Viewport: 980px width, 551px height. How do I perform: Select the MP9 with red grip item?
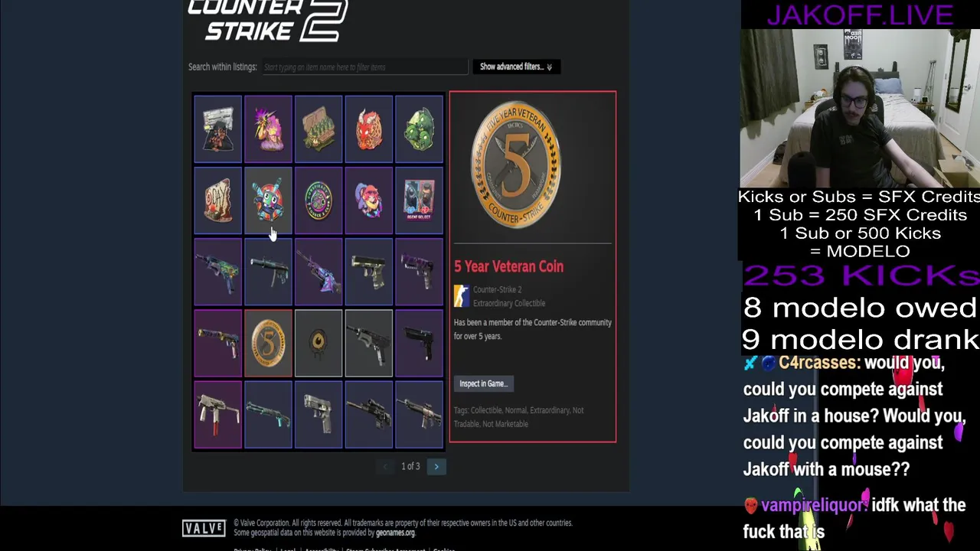[x=217, y=415]
